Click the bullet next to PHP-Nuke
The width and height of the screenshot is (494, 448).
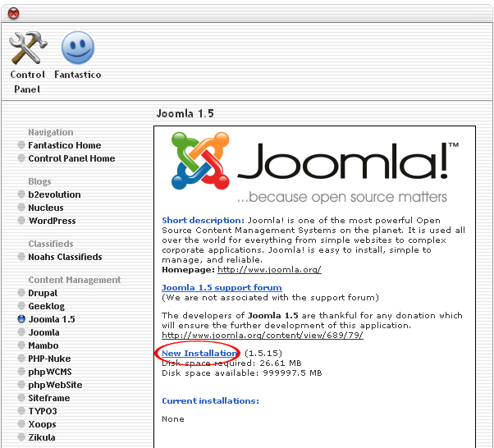click(x=21, y=359)
